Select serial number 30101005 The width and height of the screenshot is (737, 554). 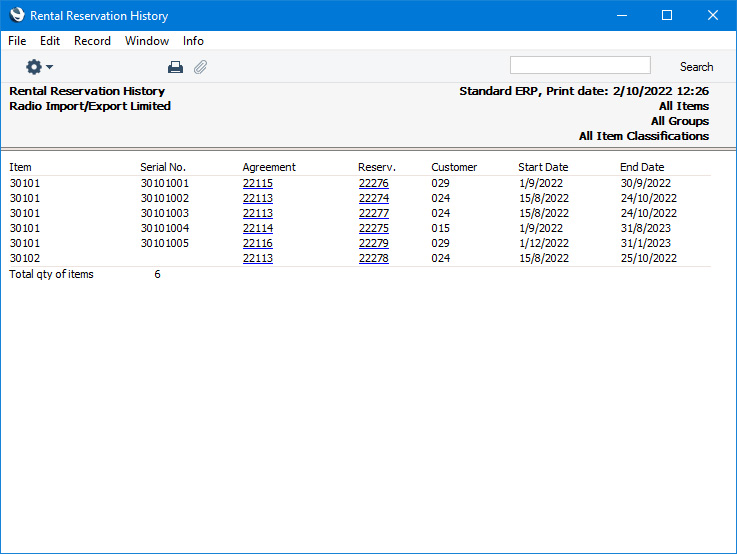pyautogui.click(x=165, y=243)
